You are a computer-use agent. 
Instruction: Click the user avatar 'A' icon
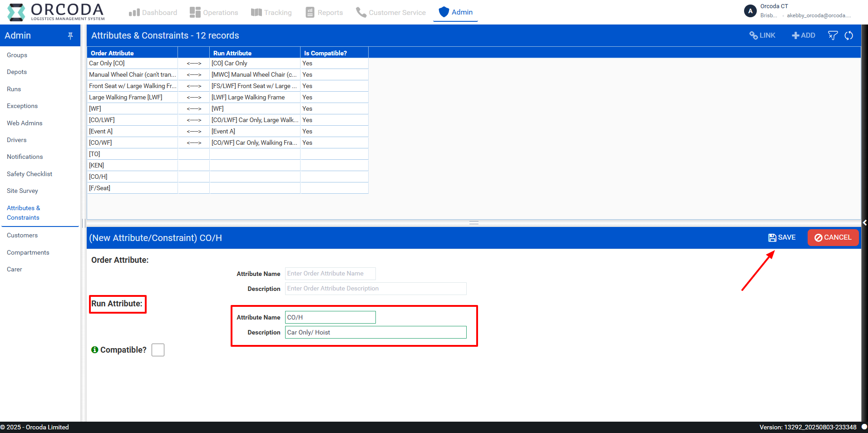(750, 11)
